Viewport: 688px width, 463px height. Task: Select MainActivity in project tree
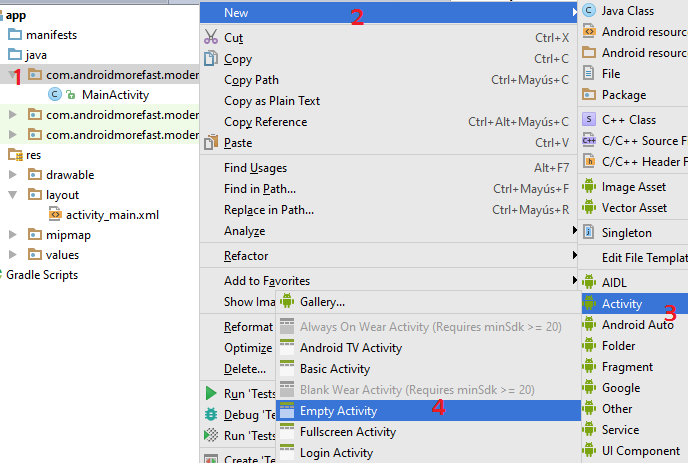click(115, 95)
